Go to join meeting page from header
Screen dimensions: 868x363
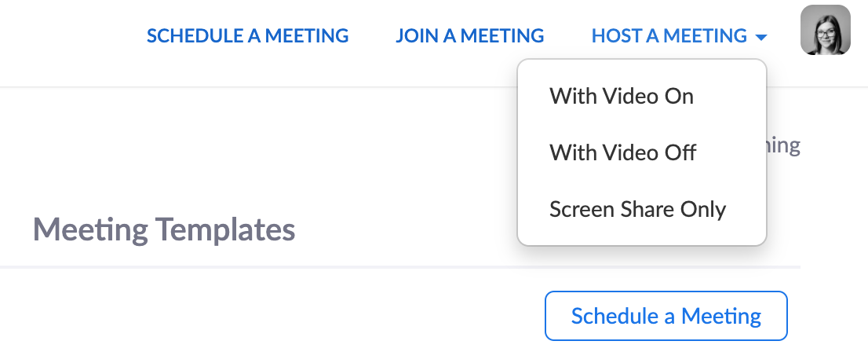tap(469, 36)
